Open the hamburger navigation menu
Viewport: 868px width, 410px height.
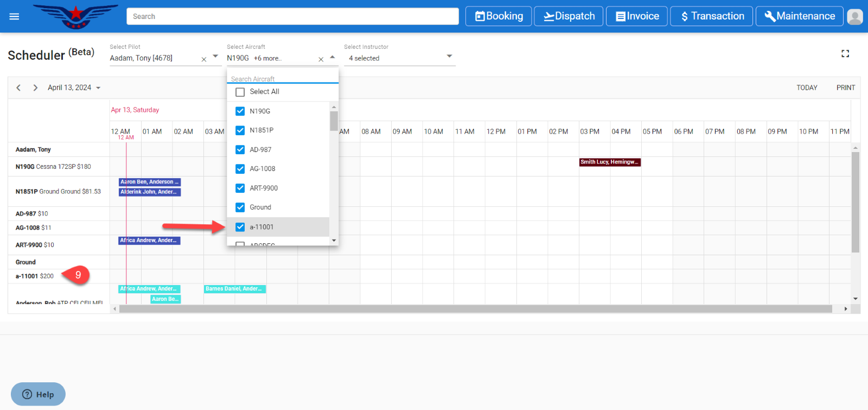click(x=14, y=16)
